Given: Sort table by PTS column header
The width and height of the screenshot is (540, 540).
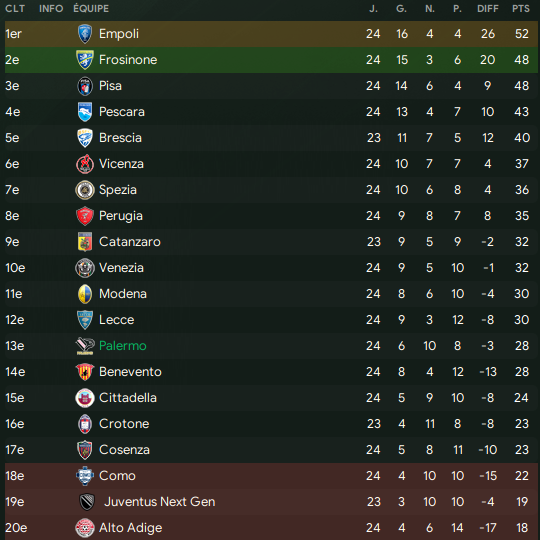Looking at the screenshot, I should pyautogui.click(x=520, y=9).
